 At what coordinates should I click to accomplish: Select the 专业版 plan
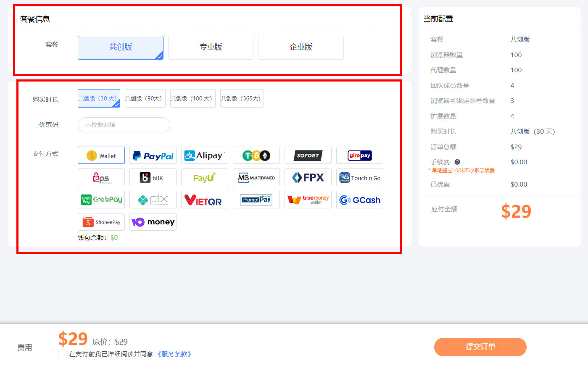[211, 47]
